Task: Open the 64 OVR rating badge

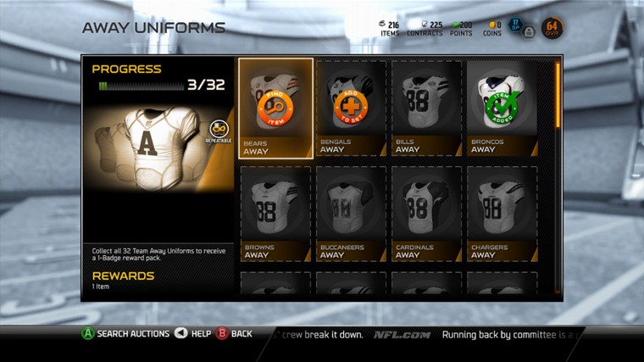Action: pos(552,28)
